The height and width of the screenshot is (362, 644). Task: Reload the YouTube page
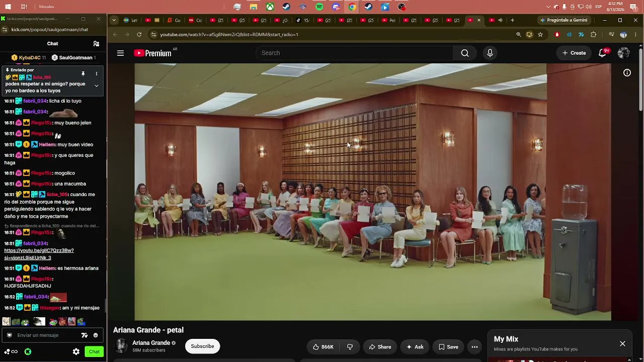click(139, 35)
